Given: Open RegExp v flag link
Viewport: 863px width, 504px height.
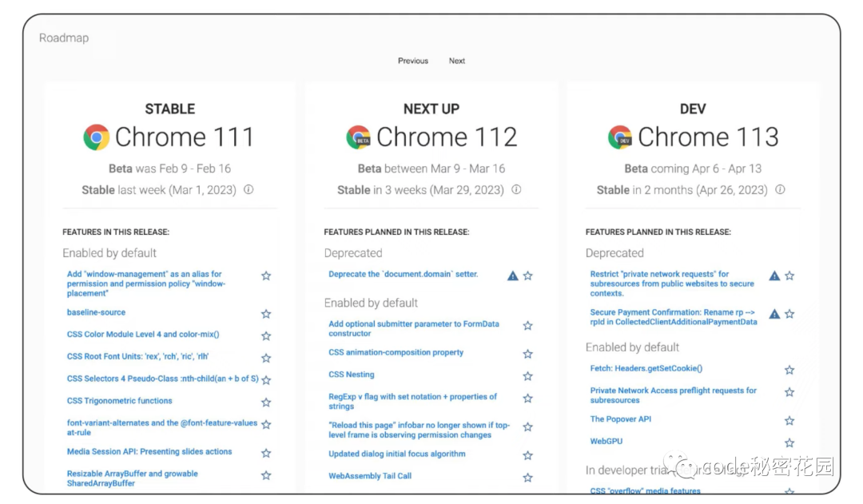Looking at the screenshot, I should click(x=413, y=401).
